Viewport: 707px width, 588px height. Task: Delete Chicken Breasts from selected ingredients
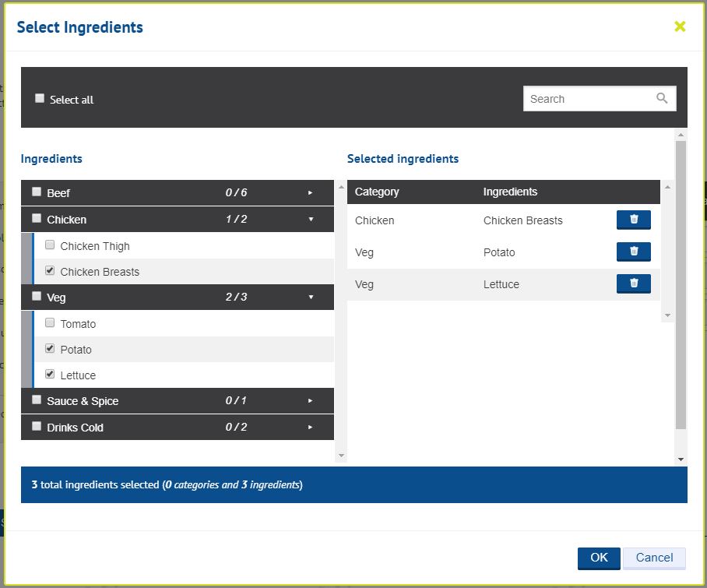coord(633,220)
